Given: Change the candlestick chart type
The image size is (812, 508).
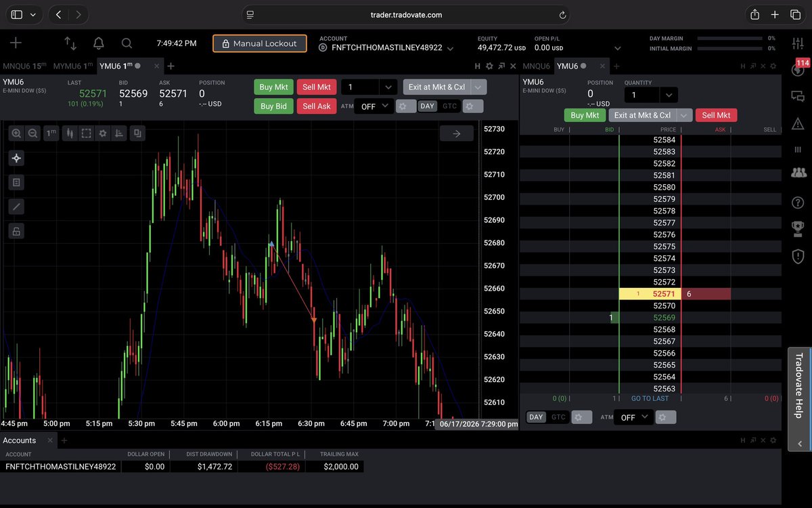Looking at the screenshot, I should point(69,133).
